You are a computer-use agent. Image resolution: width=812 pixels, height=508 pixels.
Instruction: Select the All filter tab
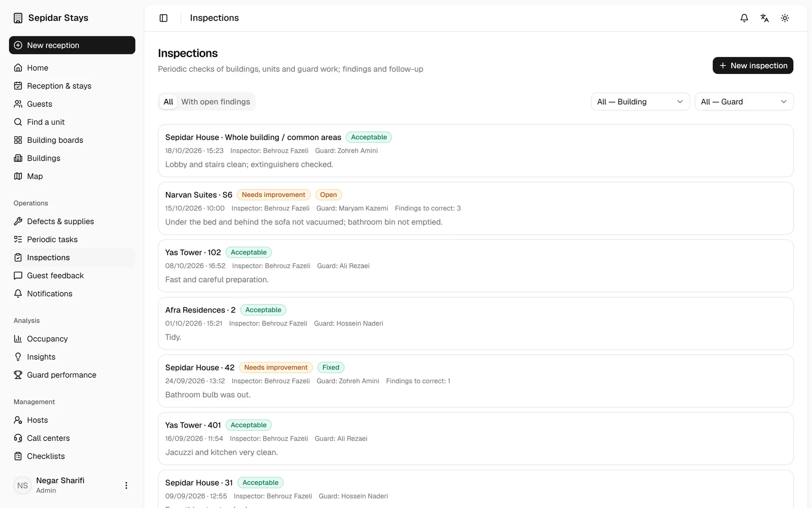(168, 102)
